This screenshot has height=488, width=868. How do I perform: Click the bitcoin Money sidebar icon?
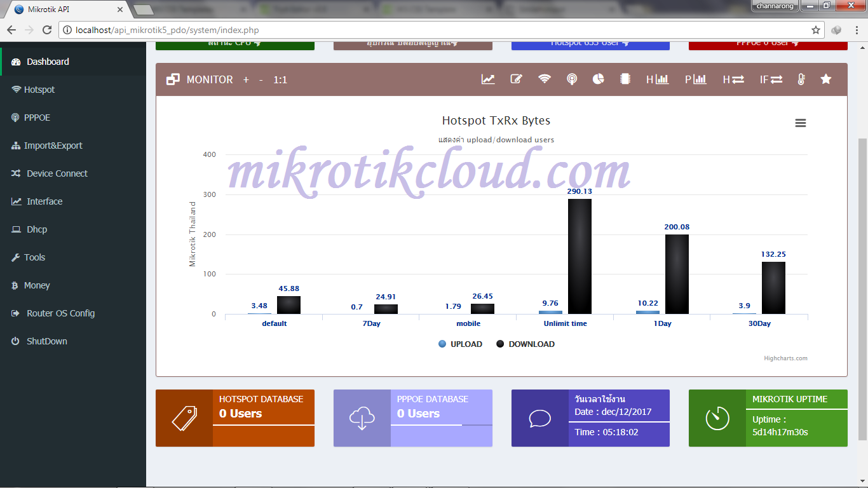(x=15, y=285)
